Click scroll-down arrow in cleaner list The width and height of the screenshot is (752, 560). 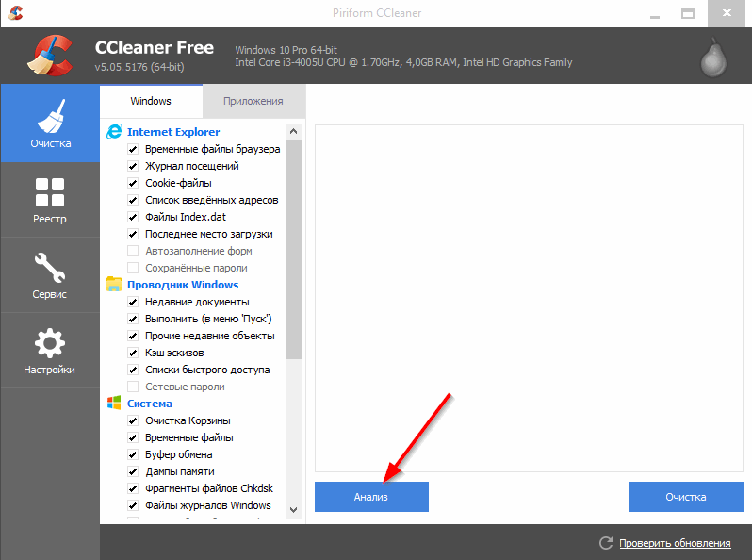coord(293,509)
